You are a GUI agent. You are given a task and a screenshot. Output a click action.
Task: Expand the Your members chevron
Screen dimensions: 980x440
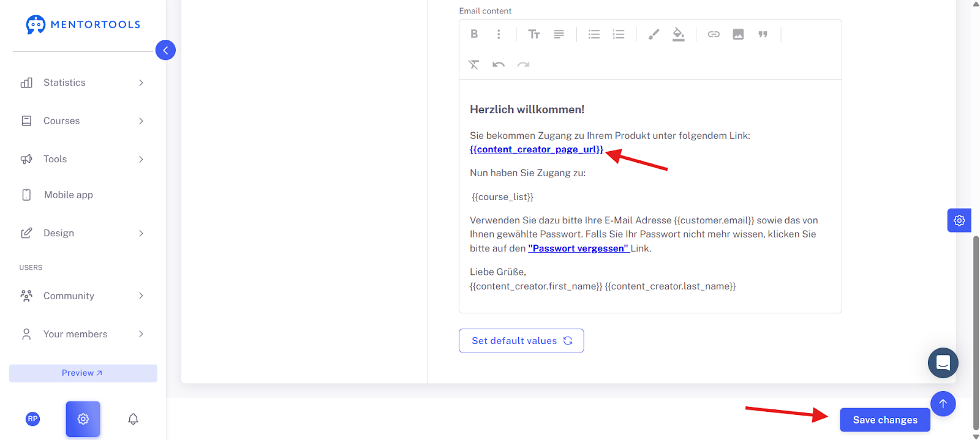(141, 334)
